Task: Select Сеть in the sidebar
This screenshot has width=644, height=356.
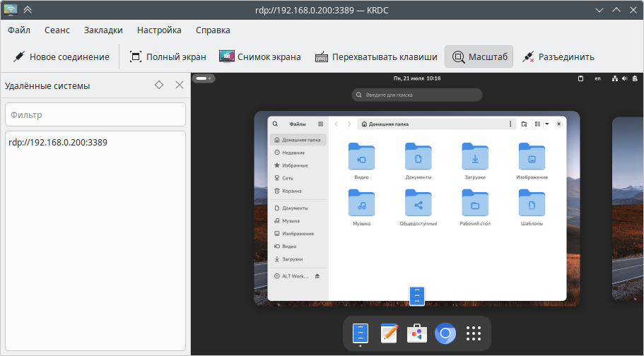Action: [x=298, y=178]
